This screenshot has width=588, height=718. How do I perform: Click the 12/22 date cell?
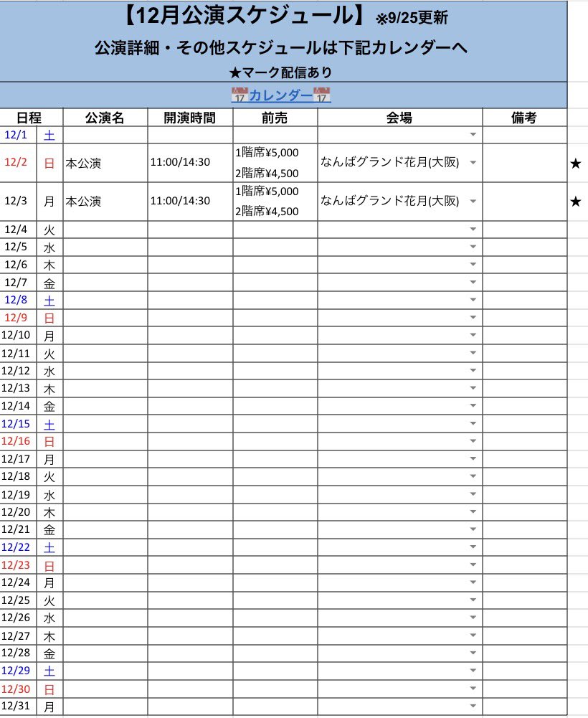[x=17, y=547]
